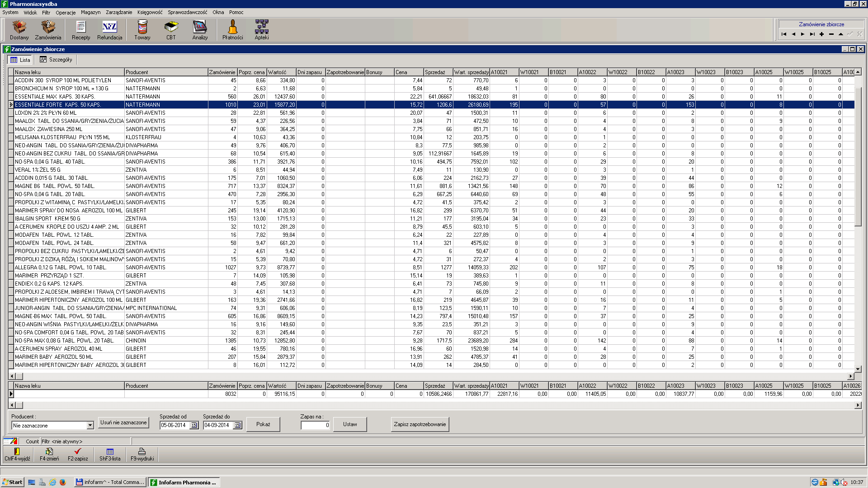Click the Recepty toolbar icon

pos(81,30)
